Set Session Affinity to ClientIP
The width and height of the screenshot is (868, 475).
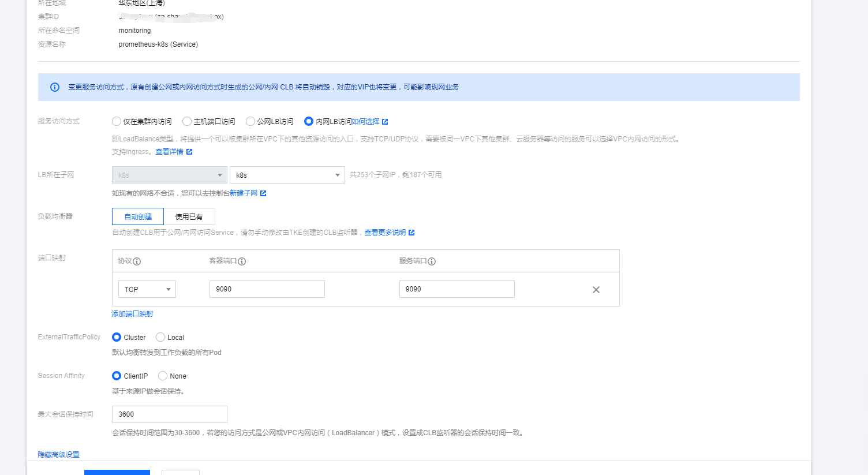117,376
